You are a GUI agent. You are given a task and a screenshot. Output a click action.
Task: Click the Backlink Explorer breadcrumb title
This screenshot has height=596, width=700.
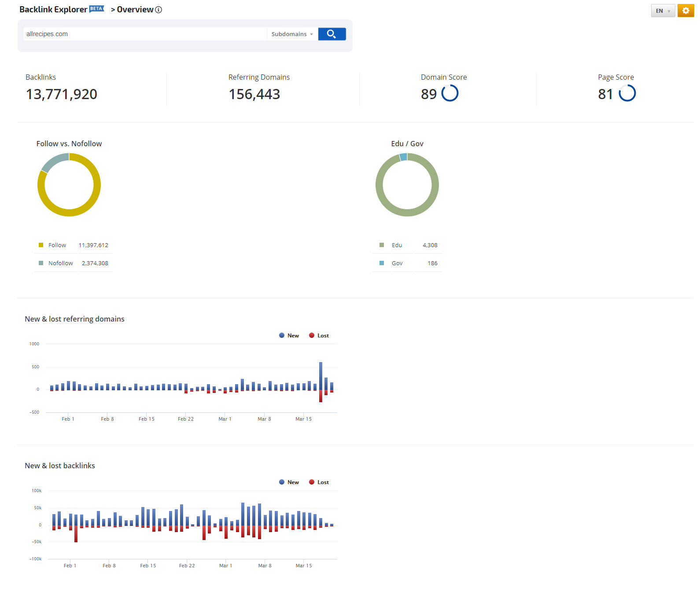tap(53, 10)
